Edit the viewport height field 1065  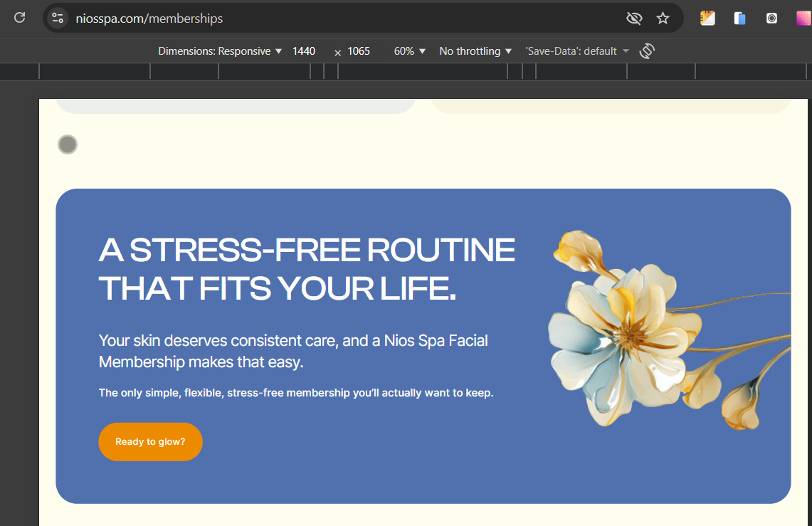359,51
